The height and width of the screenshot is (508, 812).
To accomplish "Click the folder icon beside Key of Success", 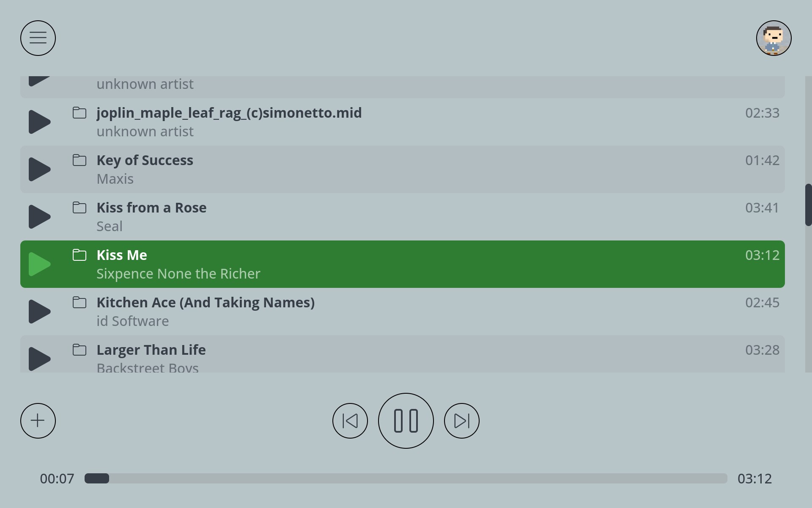I will tap(79, 160).
